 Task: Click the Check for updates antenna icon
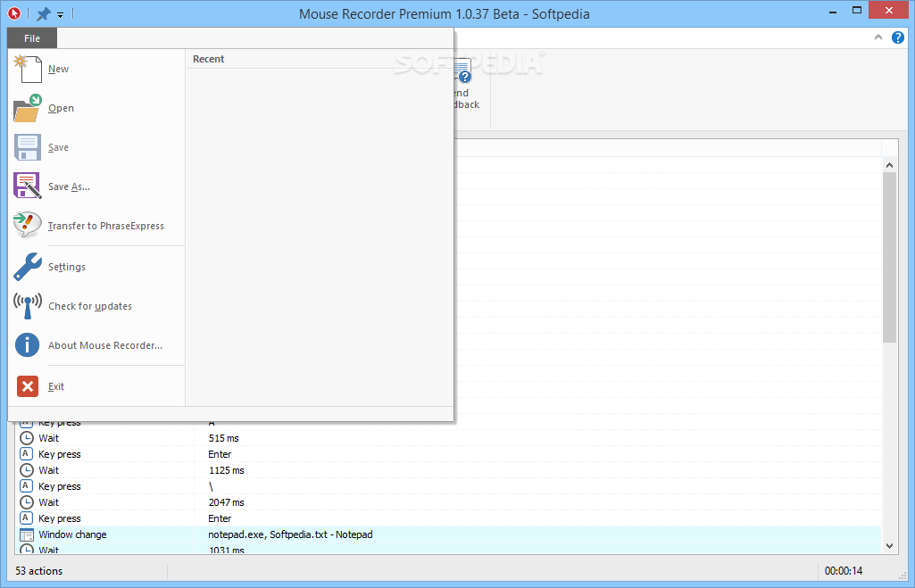[28, 306]
